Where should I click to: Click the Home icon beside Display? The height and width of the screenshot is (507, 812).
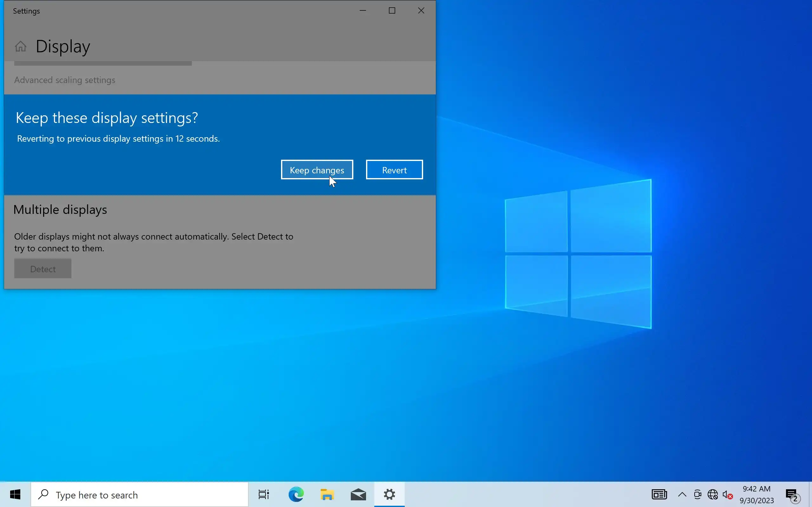click(21, 46)
